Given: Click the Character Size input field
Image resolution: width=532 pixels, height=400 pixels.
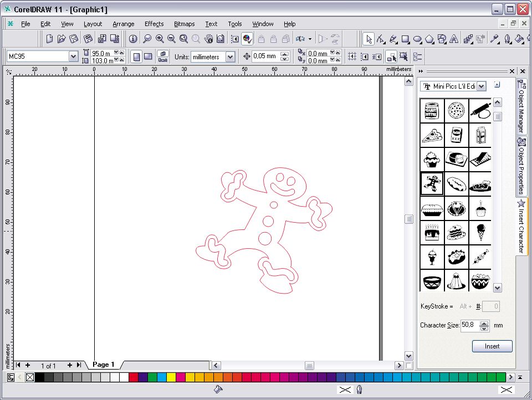Looking at the screenshot, I should click(470, 325).
